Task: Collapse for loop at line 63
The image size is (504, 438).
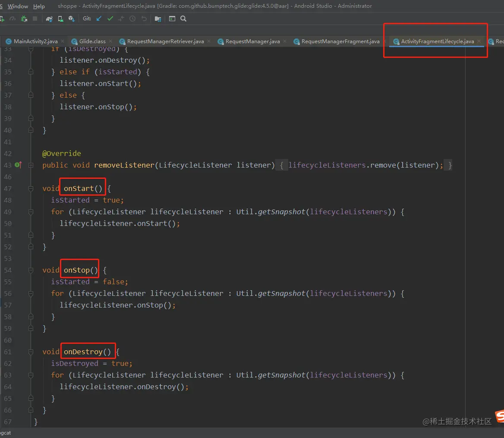Action: pyautogui.click(x=31, y=375)
